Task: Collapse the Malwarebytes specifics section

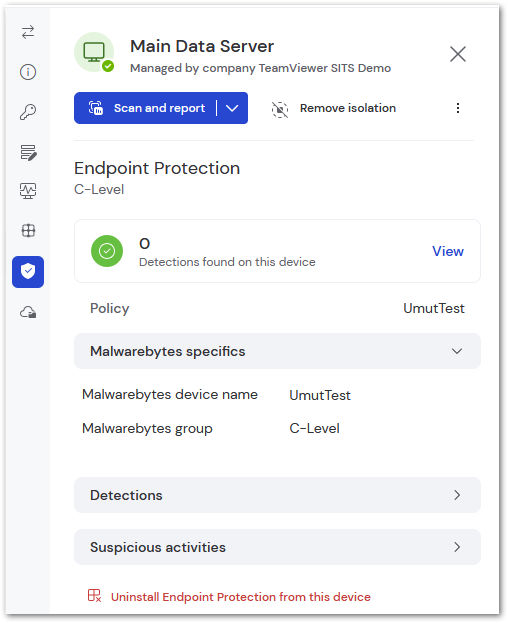Action: (277, 351)
